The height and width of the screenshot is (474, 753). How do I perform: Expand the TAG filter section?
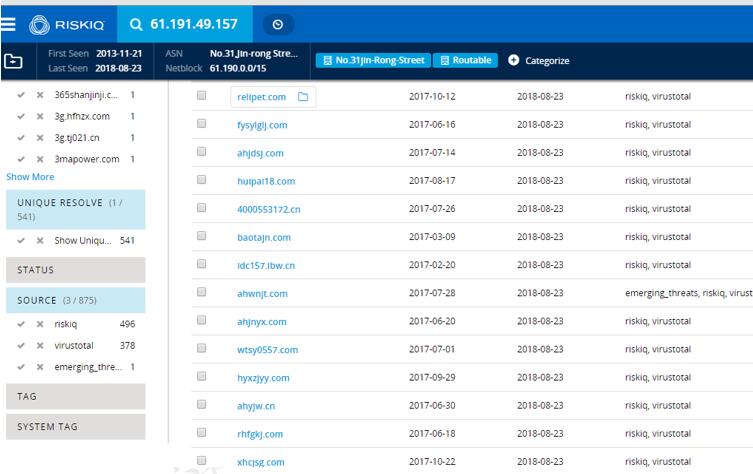(x=76, y=396)
